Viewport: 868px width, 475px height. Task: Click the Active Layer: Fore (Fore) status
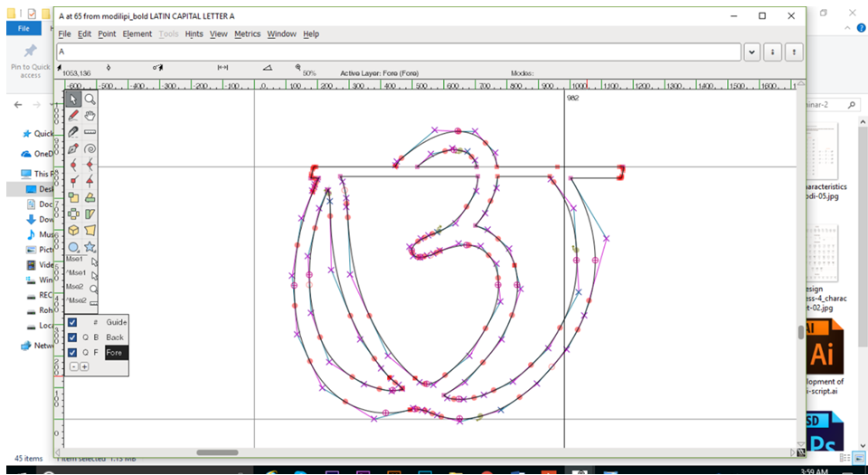[x=379, y=73]
